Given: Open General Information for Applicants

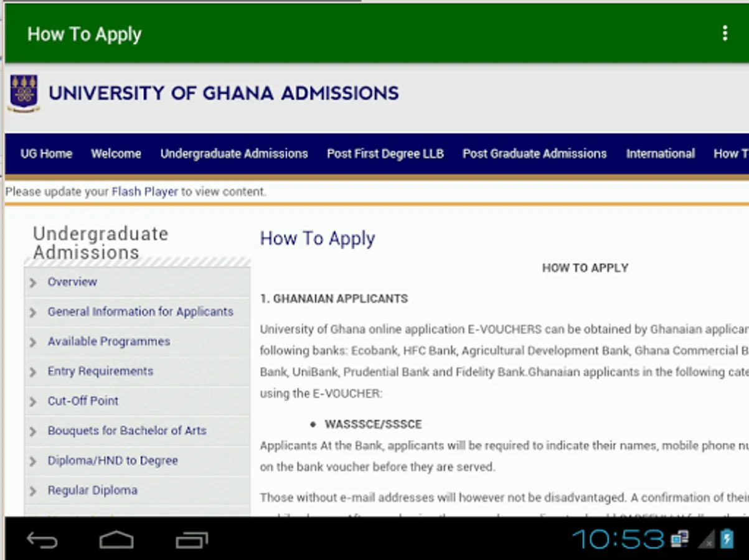Looking at the screenshot, I should pos(141,312).
